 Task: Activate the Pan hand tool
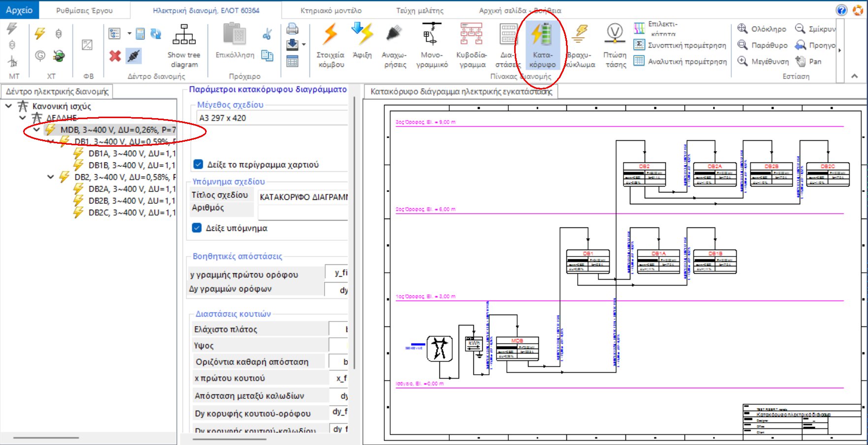(x=809, y=62)
